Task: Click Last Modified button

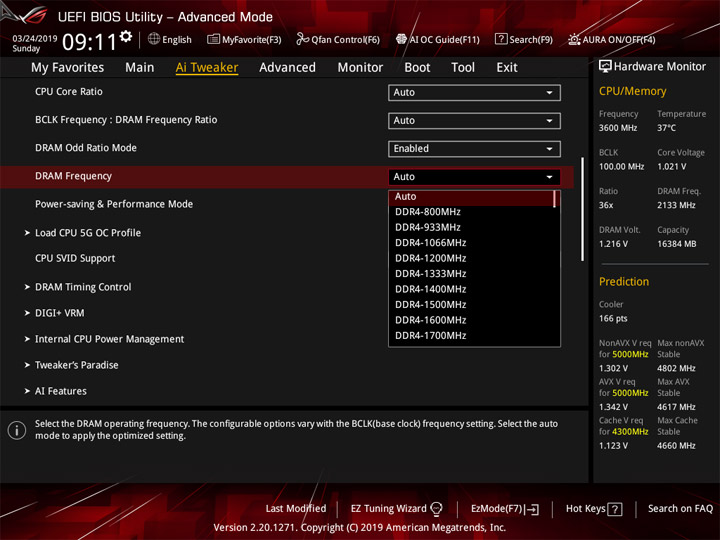Action: point(296,509)
